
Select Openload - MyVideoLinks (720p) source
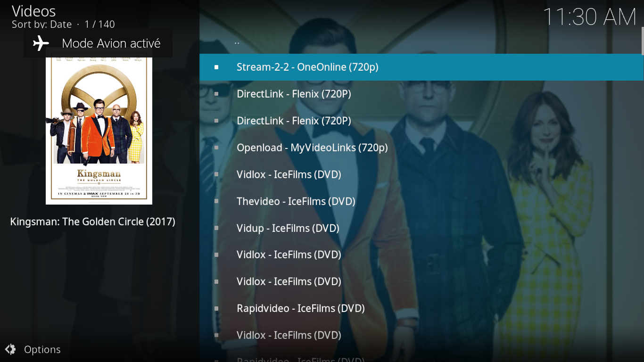(421, 148)
